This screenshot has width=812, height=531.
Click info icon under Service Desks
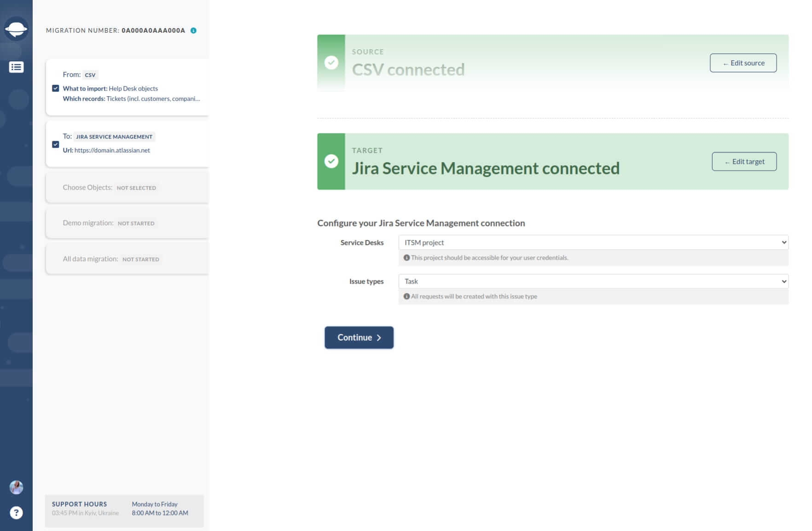tap(406, 258)
